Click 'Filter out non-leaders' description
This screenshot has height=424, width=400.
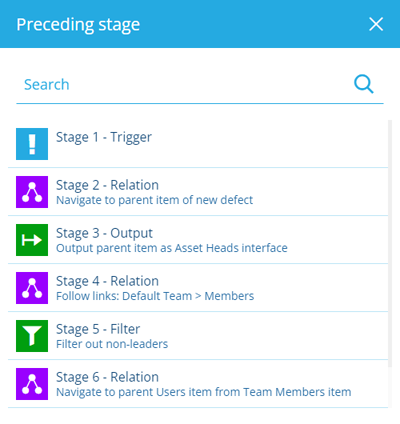[x=112, y=344]
